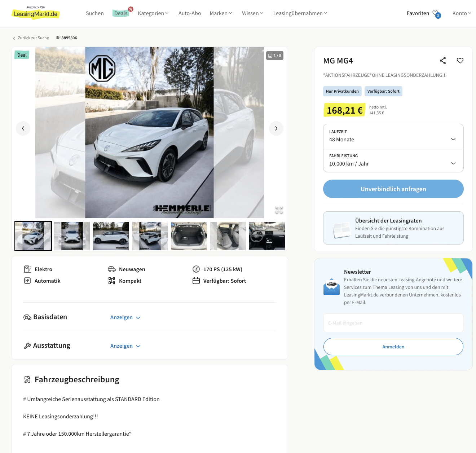Open the Deals navigation item

[x=121, y=13]
